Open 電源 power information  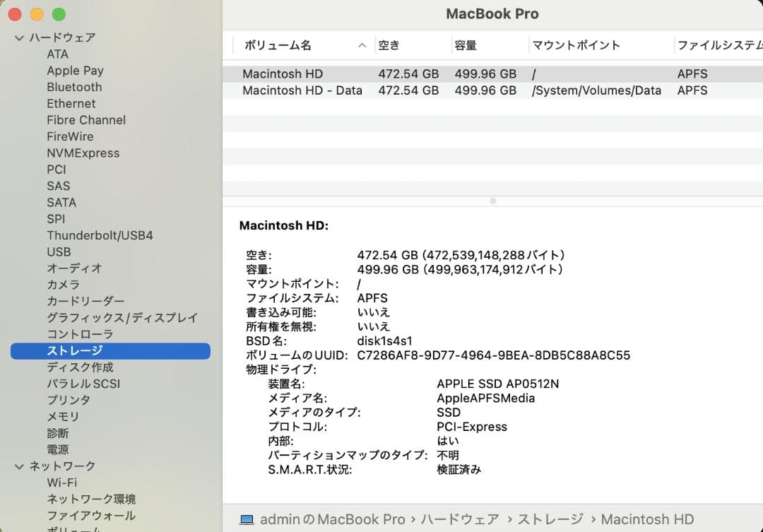(x=59, y=449)
